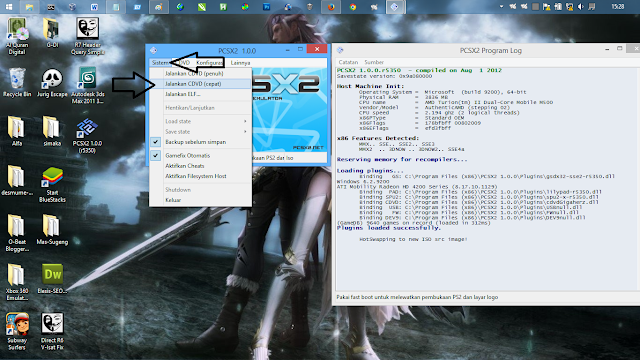The width and height of the screenshot is (640, 360).
Task: Open Sumber menu in Program Log
Action: 374,62
